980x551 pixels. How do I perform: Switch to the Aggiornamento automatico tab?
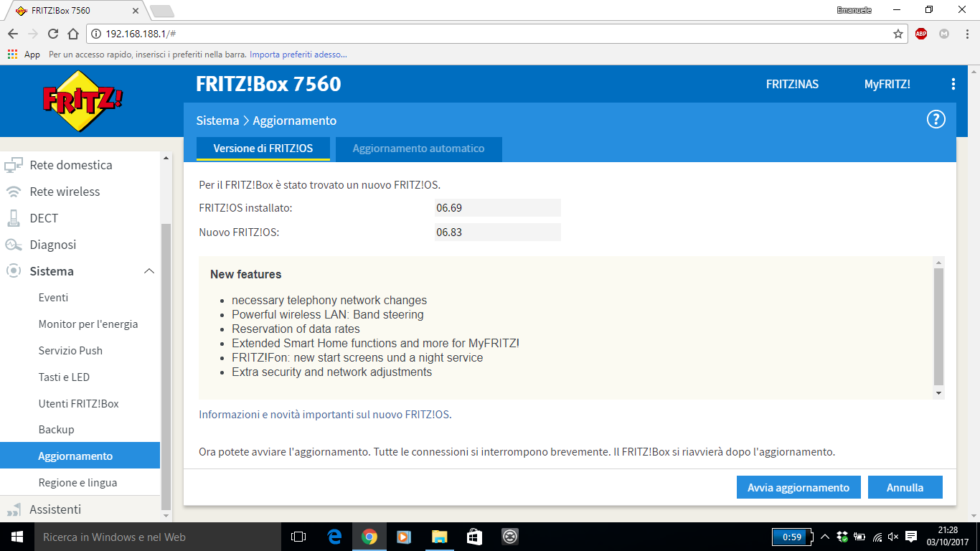coord(419,149)
